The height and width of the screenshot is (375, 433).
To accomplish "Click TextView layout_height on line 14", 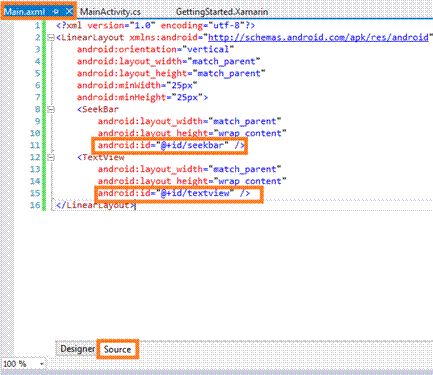I will 192,181.
